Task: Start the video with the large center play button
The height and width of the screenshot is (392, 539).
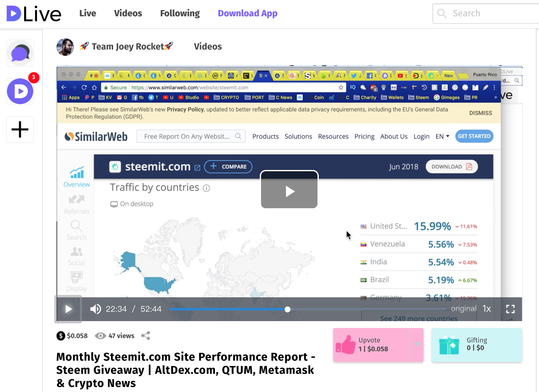Action: (289, 190)
